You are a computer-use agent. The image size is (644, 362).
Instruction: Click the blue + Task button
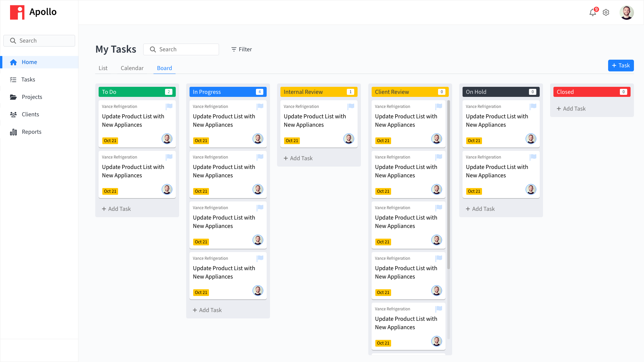click(621, 65)
